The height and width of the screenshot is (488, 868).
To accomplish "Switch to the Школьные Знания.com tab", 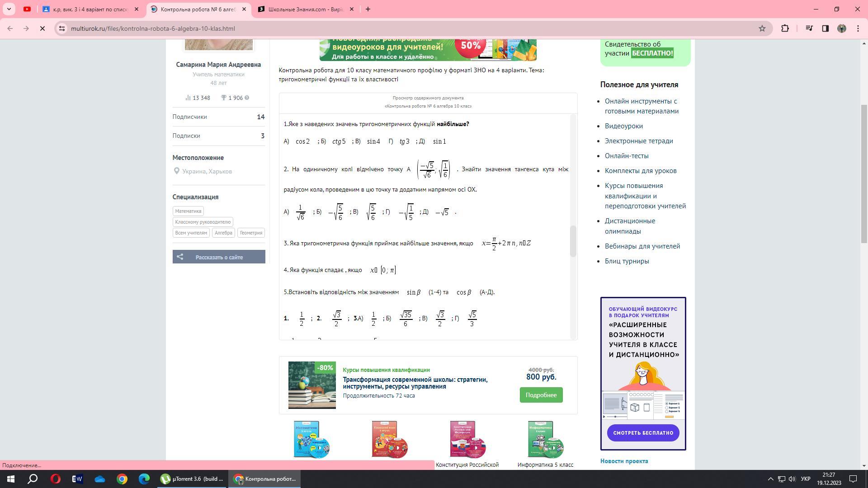I will [x=305, y=9].
